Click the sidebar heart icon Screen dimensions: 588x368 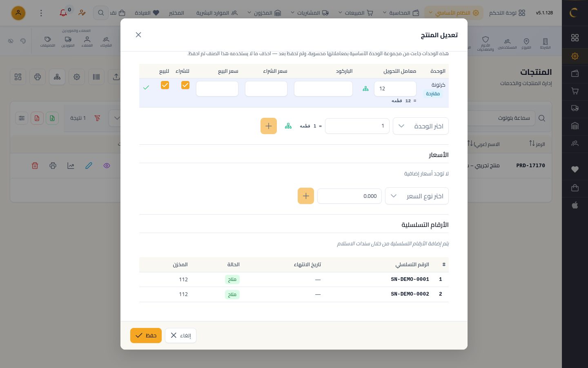575,169
